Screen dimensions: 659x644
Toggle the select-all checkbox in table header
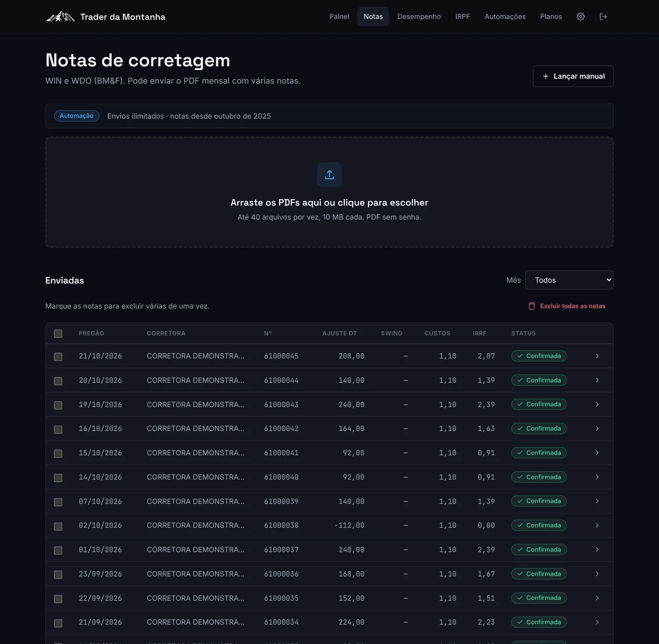[x=58, y=334]
